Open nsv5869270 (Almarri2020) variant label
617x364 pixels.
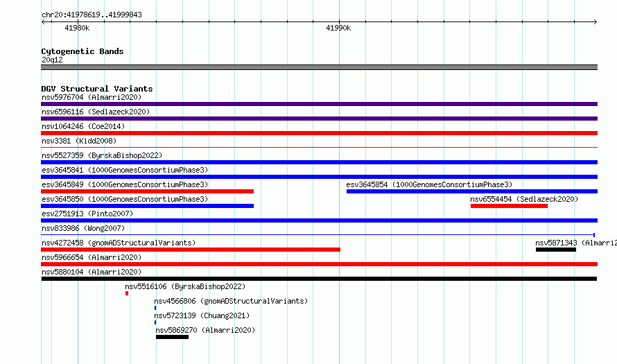[x=205, y=330]
